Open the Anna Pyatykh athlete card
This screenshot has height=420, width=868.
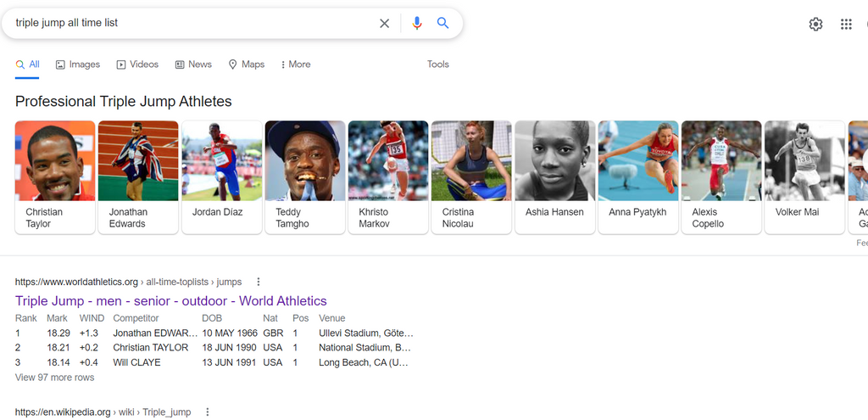(638, 177)
